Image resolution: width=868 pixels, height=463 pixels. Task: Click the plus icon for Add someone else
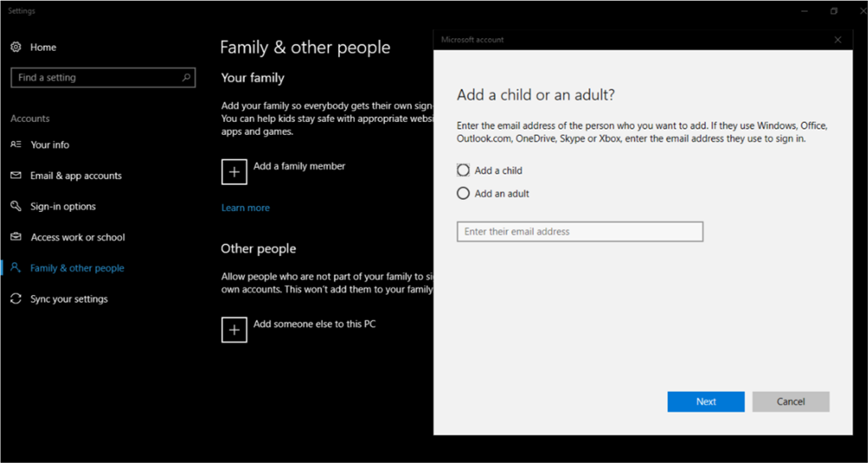pos(234,330)
